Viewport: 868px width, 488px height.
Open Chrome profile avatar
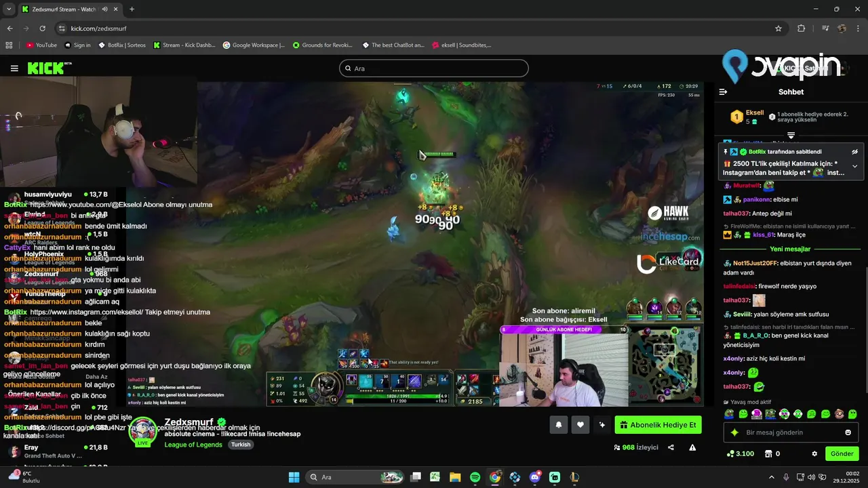[x=842, y=28]
